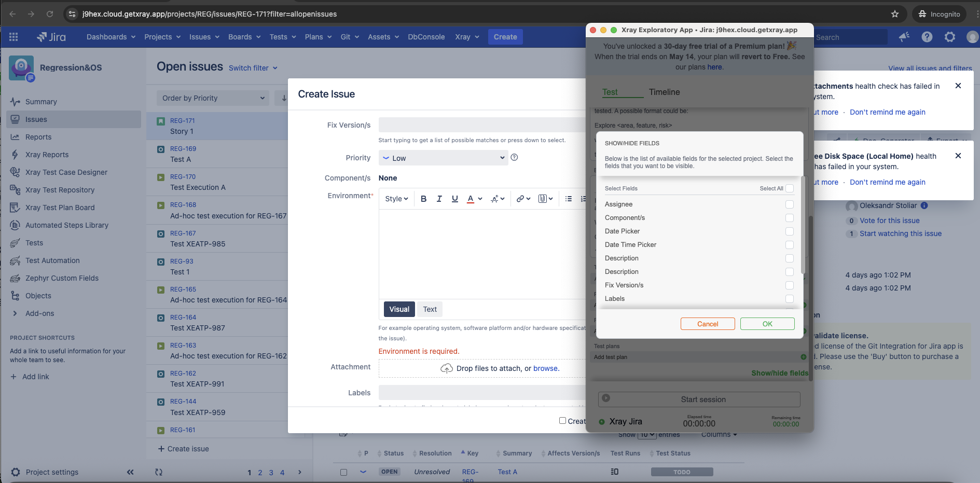Collapse the sidebar with the double chevron

[130, 472]
